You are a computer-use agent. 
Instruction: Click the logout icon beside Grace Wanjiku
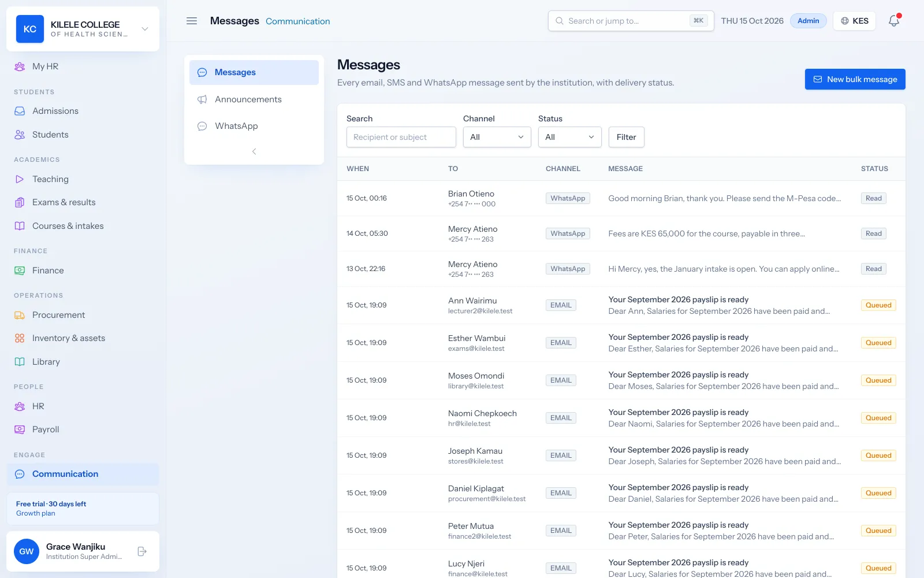click(142, 551)
